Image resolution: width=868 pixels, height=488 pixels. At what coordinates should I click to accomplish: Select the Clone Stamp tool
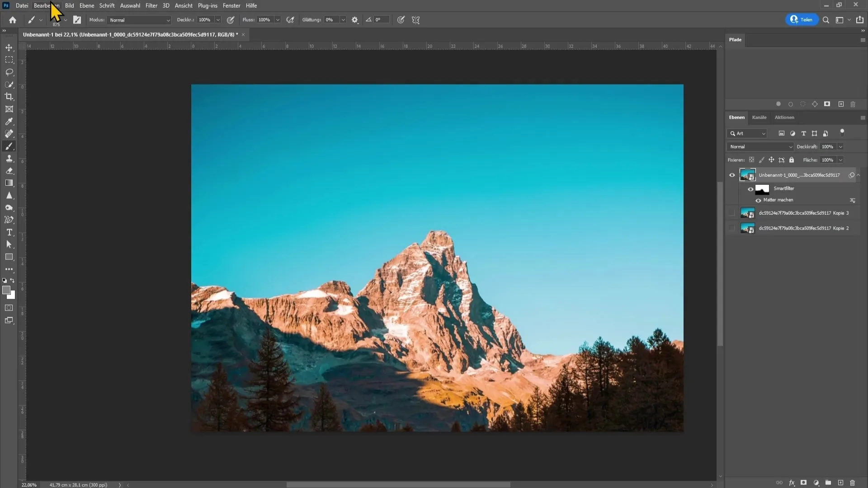9,159
